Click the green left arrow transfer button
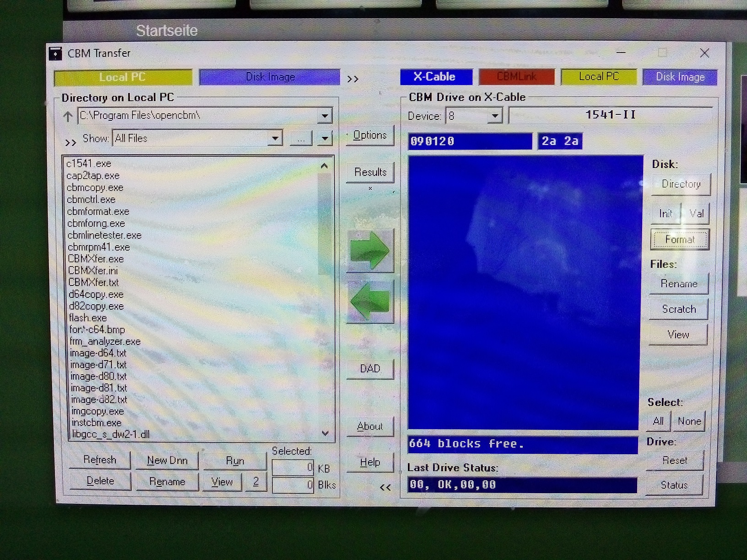The height and width of the screenshot is (560, 747). tap(370, 302)
